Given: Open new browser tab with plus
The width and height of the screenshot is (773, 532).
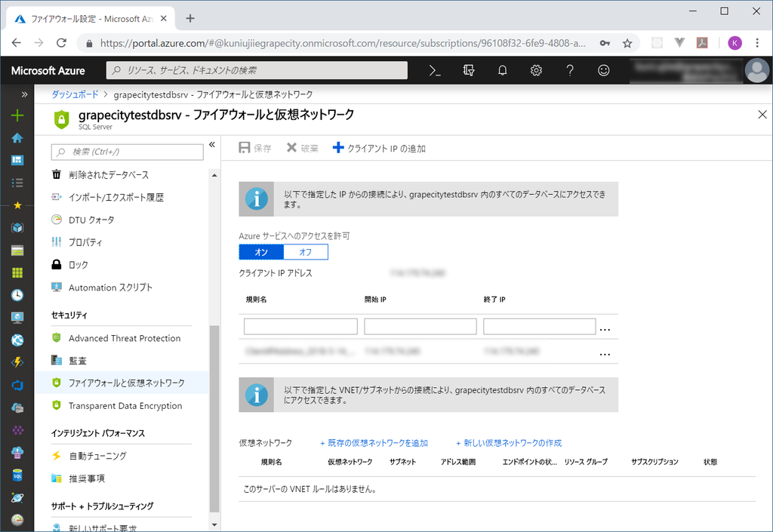Looking at the screenshot, I should 190,18.
